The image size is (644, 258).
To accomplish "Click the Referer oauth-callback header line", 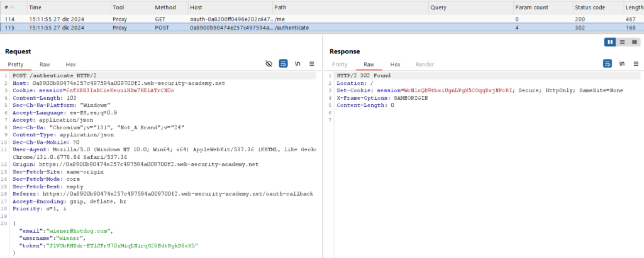I will (163, 193).
